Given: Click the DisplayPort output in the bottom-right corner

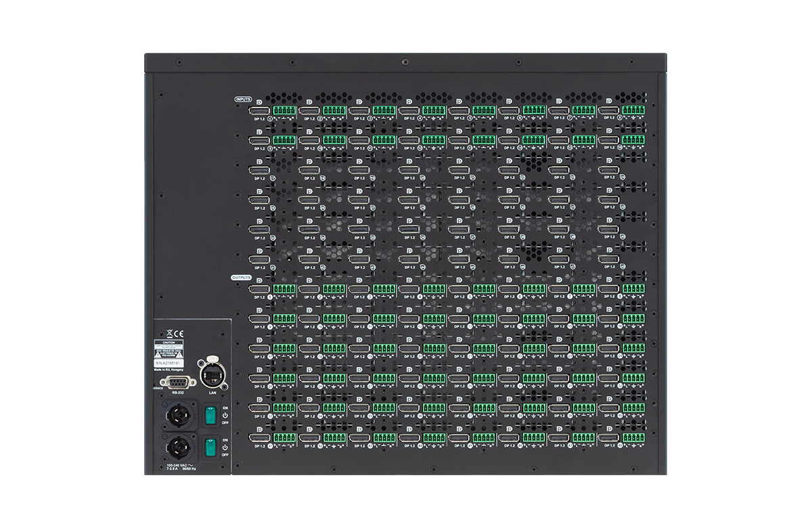Looking at the screenshot, I should [609, 437].
